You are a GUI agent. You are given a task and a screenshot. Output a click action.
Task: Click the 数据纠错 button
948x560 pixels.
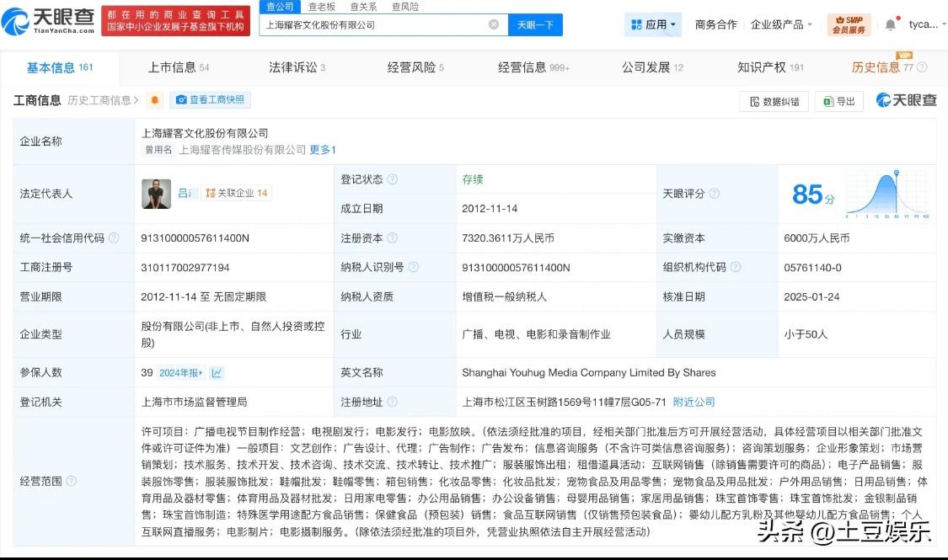(x=774, y=102)
